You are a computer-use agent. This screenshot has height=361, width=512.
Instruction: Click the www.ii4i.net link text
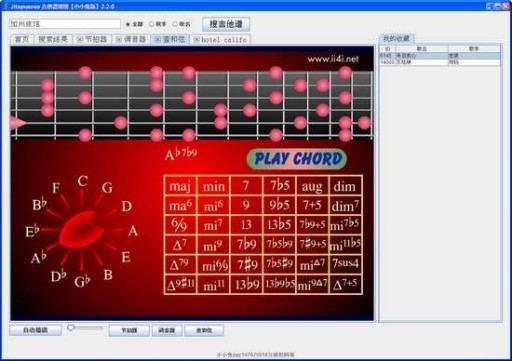(x=333, y=59)
